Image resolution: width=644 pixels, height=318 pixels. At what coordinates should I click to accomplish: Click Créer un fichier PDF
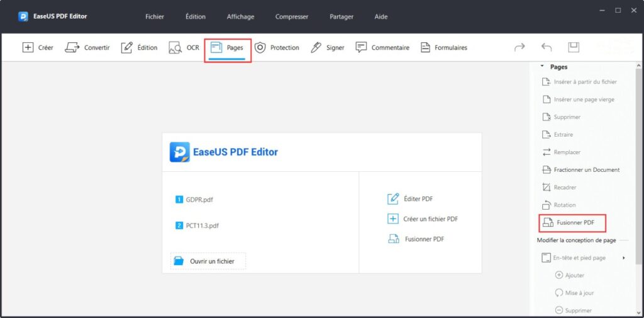click(x=423, y=219)
